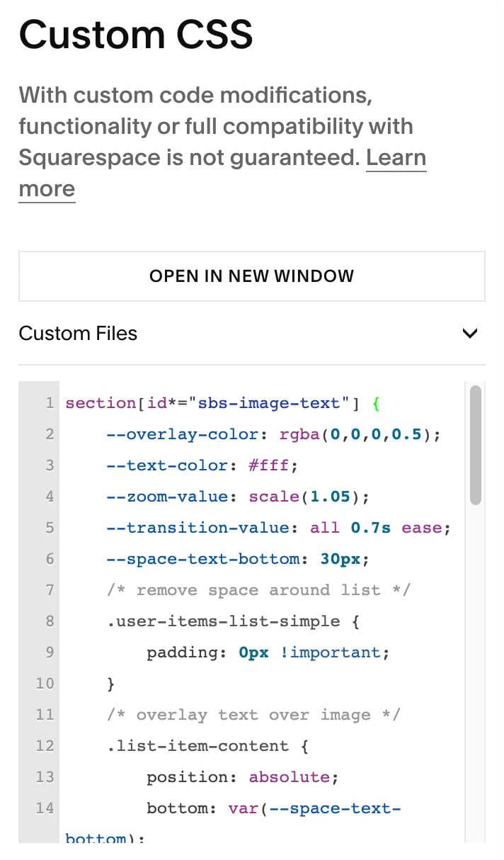Click the absolute value on line 13

pyautogui.click(x=289, y=777)
